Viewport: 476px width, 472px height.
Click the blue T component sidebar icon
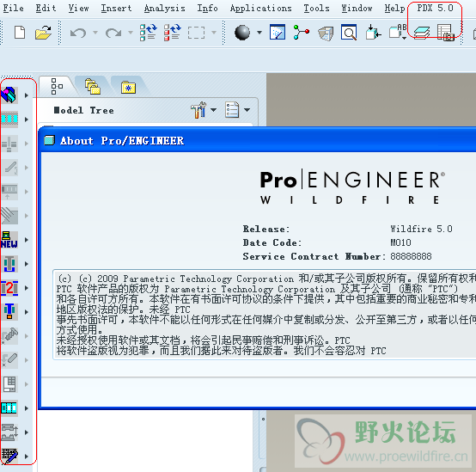(x=9, y=312)
